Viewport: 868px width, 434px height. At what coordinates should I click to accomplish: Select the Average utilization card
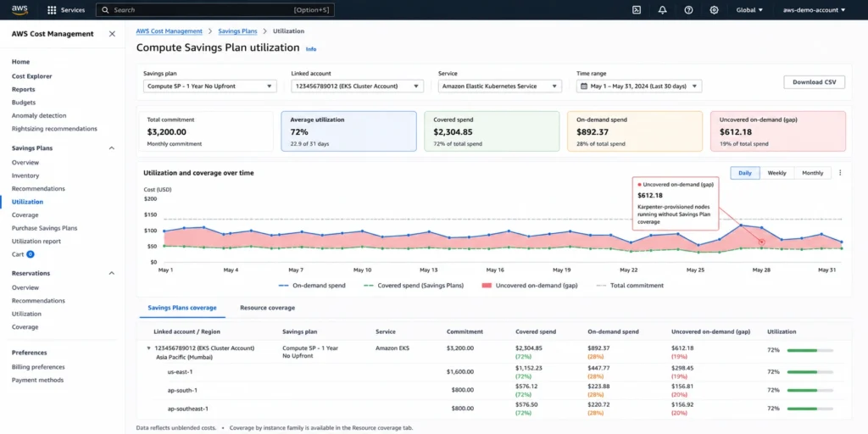tap(348, 131)
